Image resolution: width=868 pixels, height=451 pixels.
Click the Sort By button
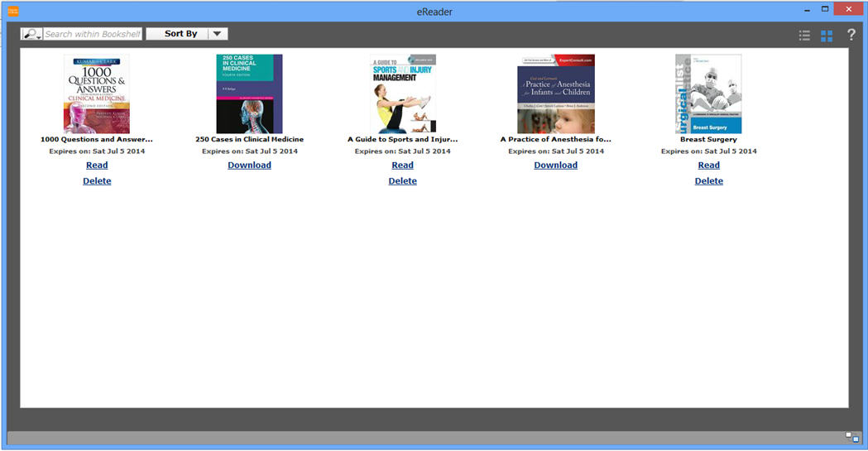tap(180, 34)
